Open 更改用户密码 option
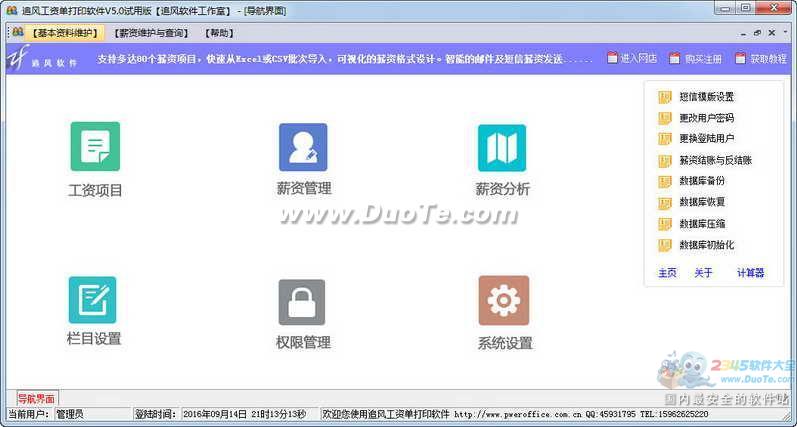Image resolution: width=797 pixels, height=427 pixels. (707, 118)
